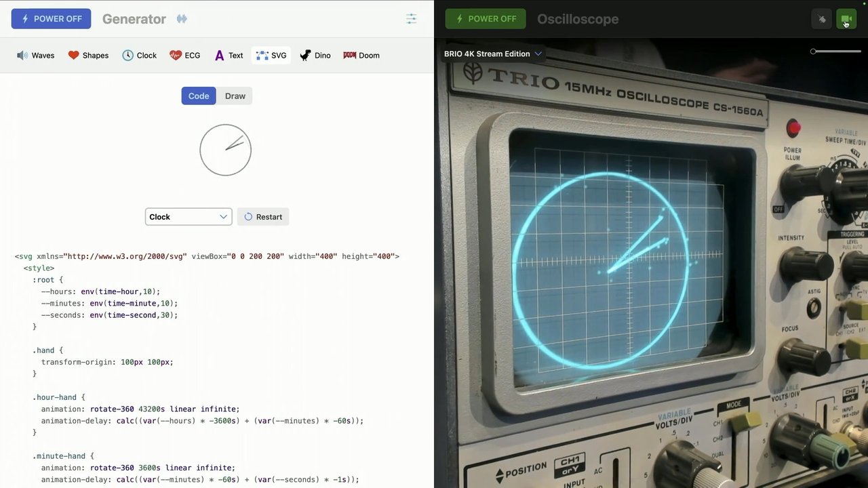Click the '--seconds: env(time-second,30);' line
Image resolution: width=868 pixels, height=488 pixels.
pyautogui.click(x=109, y=315)
